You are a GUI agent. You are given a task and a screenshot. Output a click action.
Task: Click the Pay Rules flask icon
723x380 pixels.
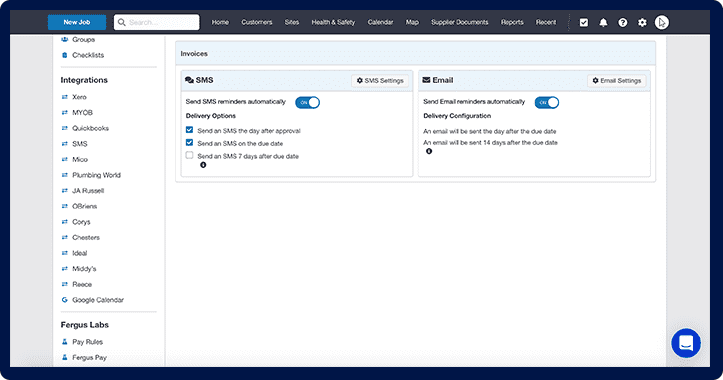pos(65,342)
